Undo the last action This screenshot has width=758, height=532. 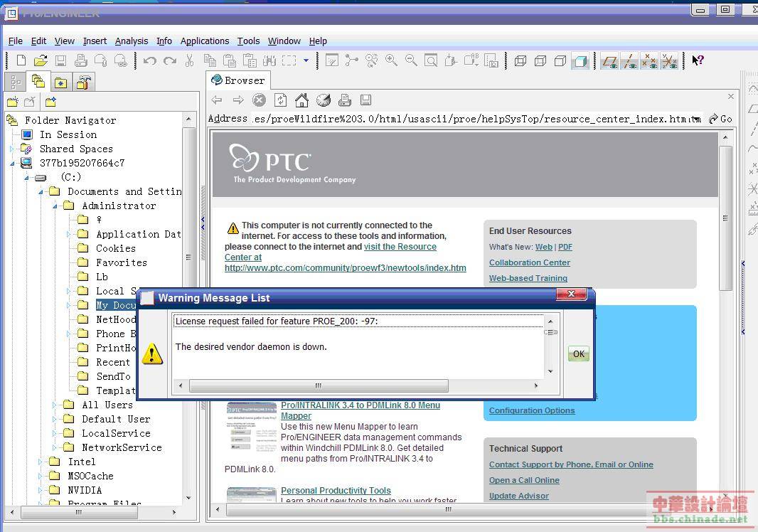150,60
